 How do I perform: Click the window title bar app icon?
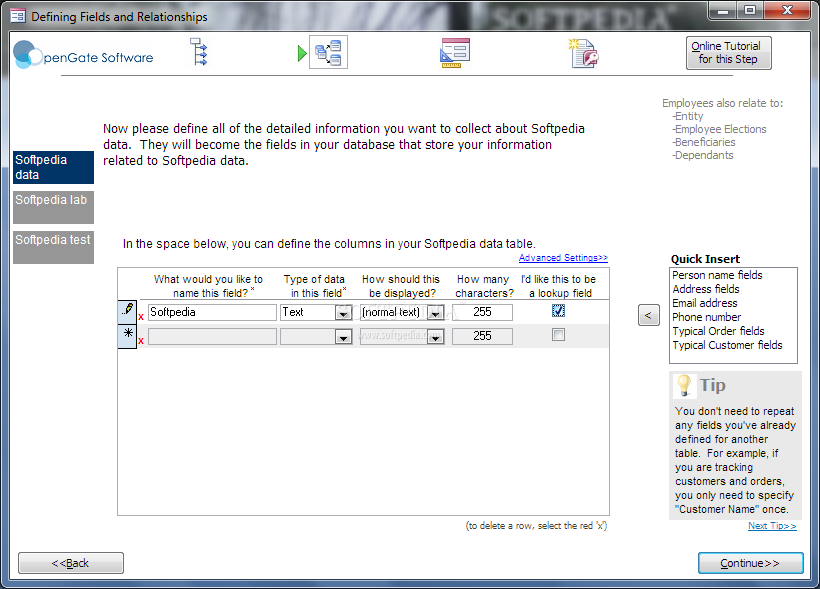coord(18,16)
